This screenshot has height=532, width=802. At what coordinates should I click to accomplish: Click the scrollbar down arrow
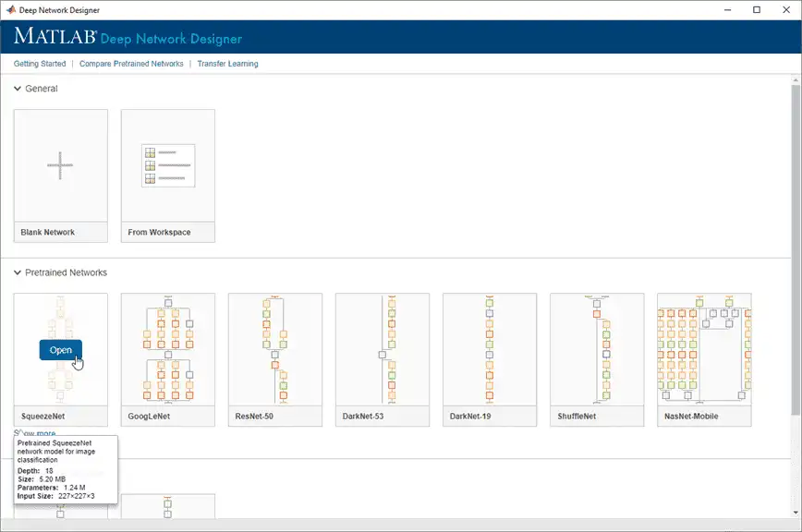(x=796, y=513)
